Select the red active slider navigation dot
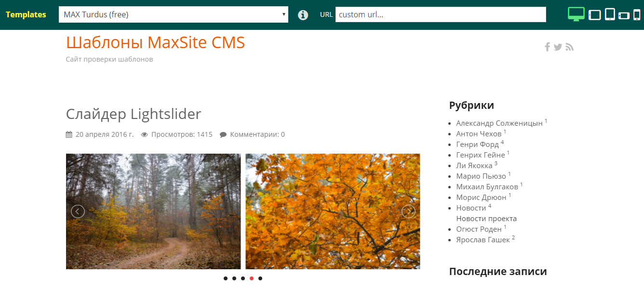 252,278
